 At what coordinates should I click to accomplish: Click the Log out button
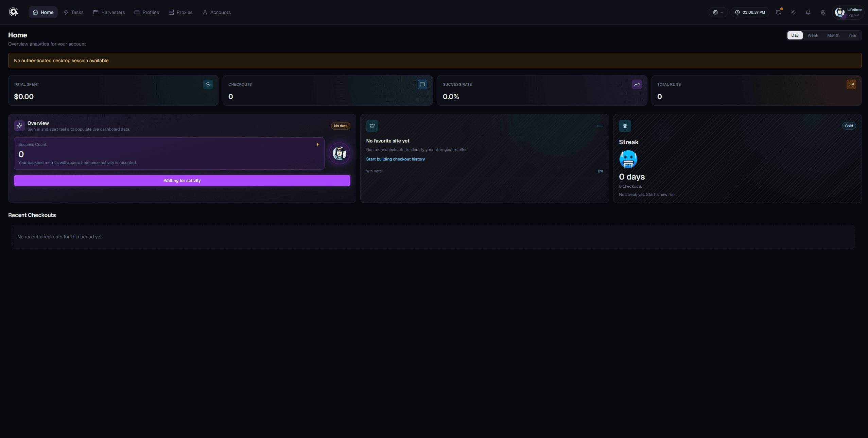pyautogui.click(x=853, y=15)
